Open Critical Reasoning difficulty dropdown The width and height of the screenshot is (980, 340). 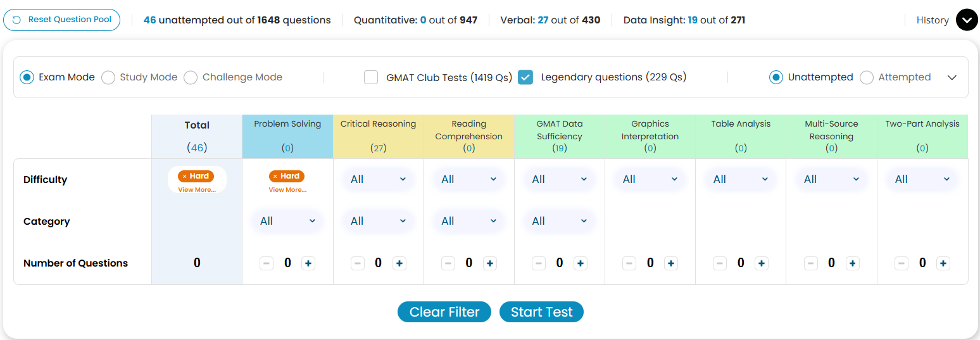[378, 179]
